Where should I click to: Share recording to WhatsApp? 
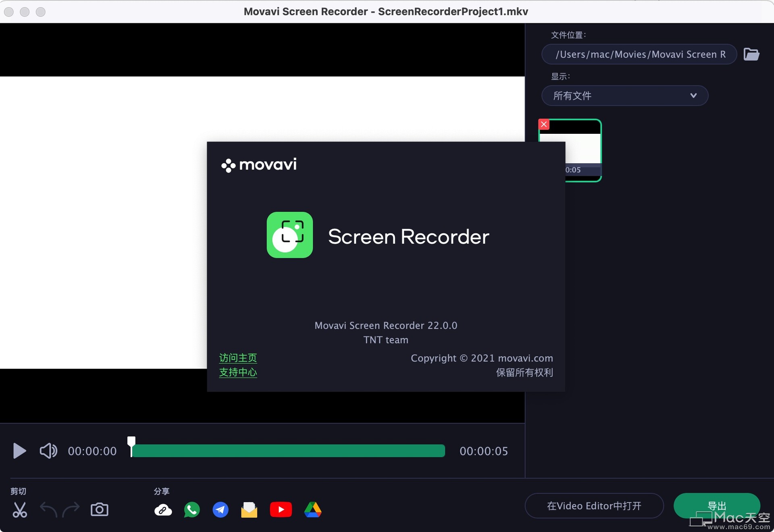(192, 510)
